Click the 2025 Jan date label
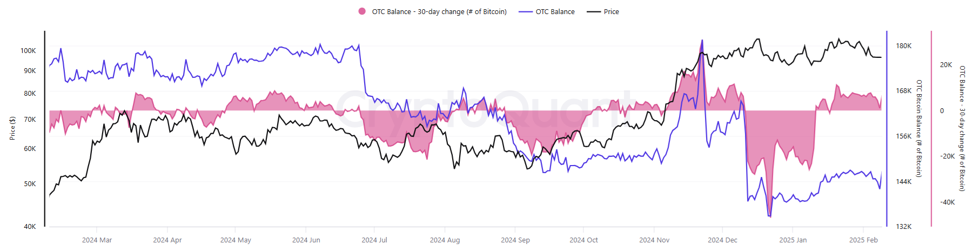The height and width of the screenshot is (250, 980). click(x=793, y=240)
